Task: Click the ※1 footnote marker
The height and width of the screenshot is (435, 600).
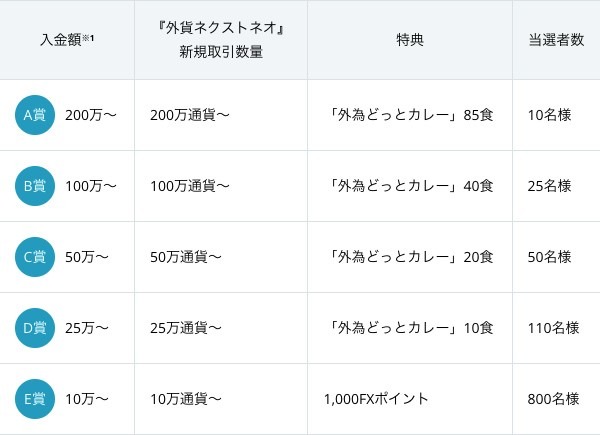Action: [x=88, y=37]
